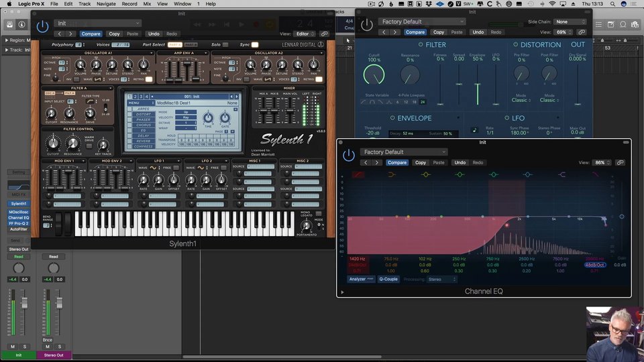Open the list editors icon in Logic toolbar

click(599, 25)
